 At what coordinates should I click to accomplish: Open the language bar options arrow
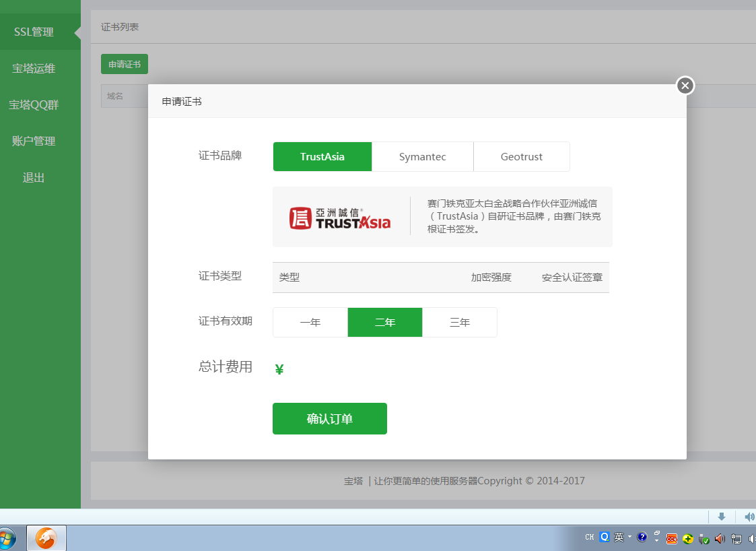point(656,541)
